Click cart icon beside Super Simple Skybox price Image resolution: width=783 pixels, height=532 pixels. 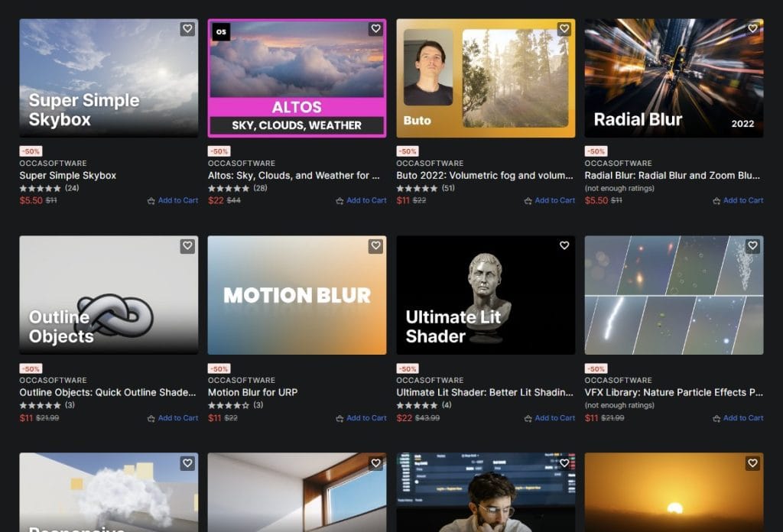[x=151, y=201]
